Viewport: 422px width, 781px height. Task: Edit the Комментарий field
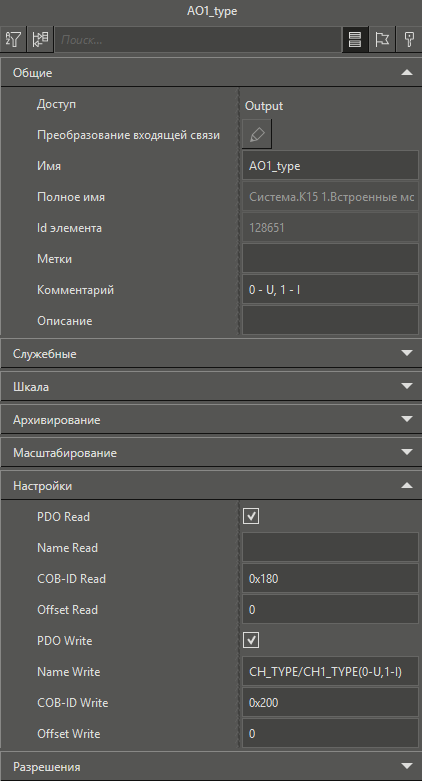coord(330,289)
